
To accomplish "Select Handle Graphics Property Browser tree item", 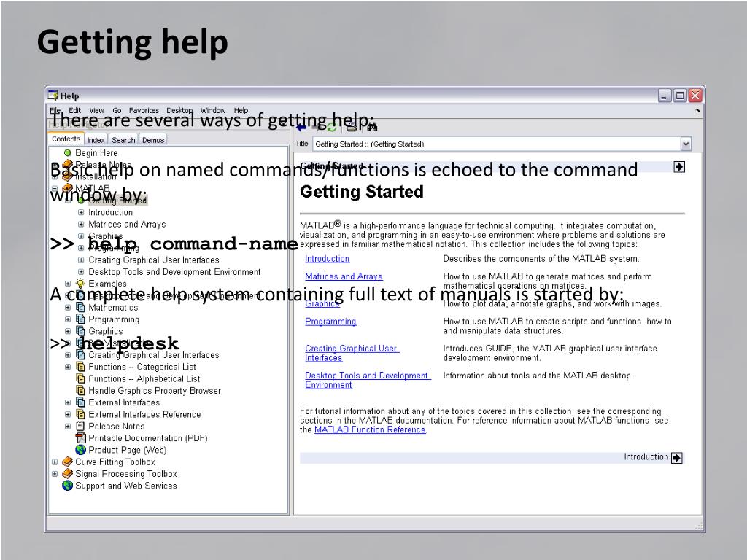I will tap(155, 391).
